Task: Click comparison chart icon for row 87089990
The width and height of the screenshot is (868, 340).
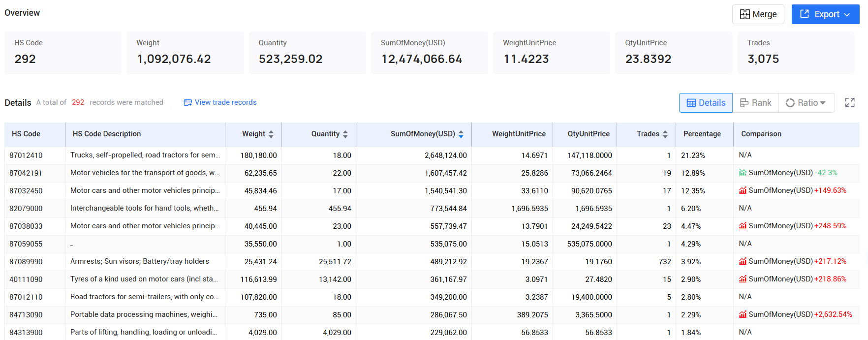Action: pyautogui.click(x=743, y=261)
